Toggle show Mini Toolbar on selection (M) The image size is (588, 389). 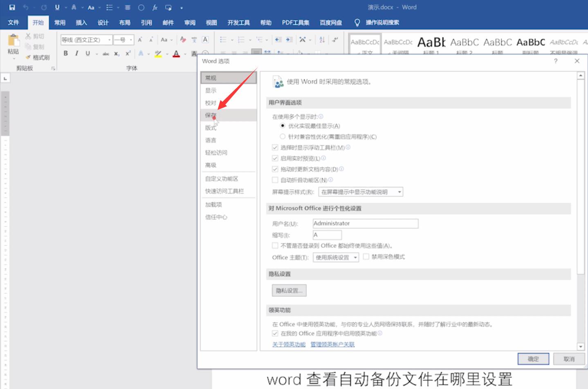pos(275,148)
